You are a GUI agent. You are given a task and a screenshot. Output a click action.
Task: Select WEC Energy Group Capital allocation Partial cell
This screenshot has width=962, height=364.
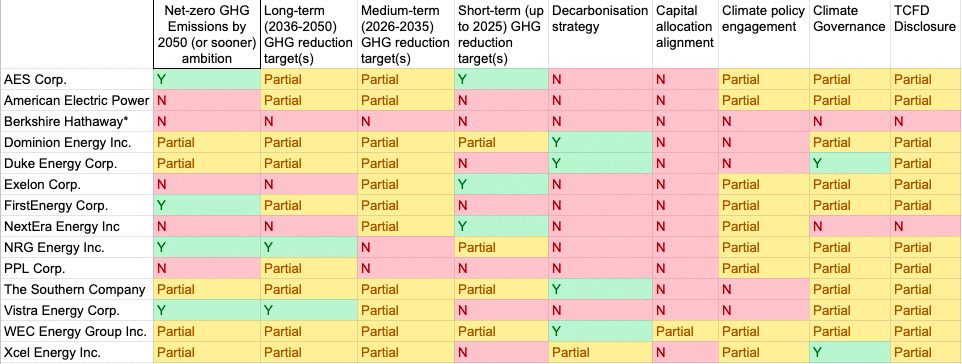[x=685, y=331]
